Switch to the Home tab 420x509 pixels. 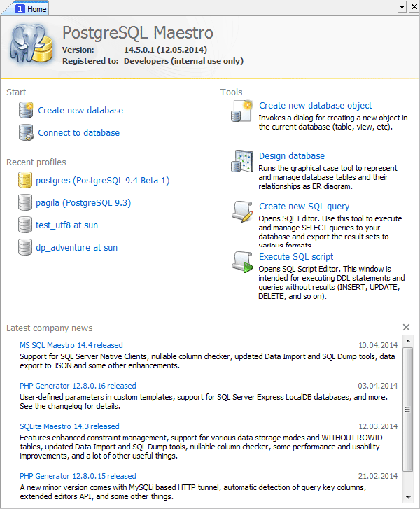[x=31, y=8]
